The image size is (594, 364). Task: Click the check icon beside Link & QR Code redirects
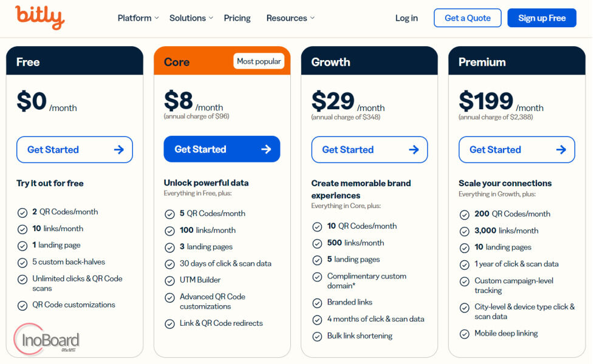[x=169, y=324]
